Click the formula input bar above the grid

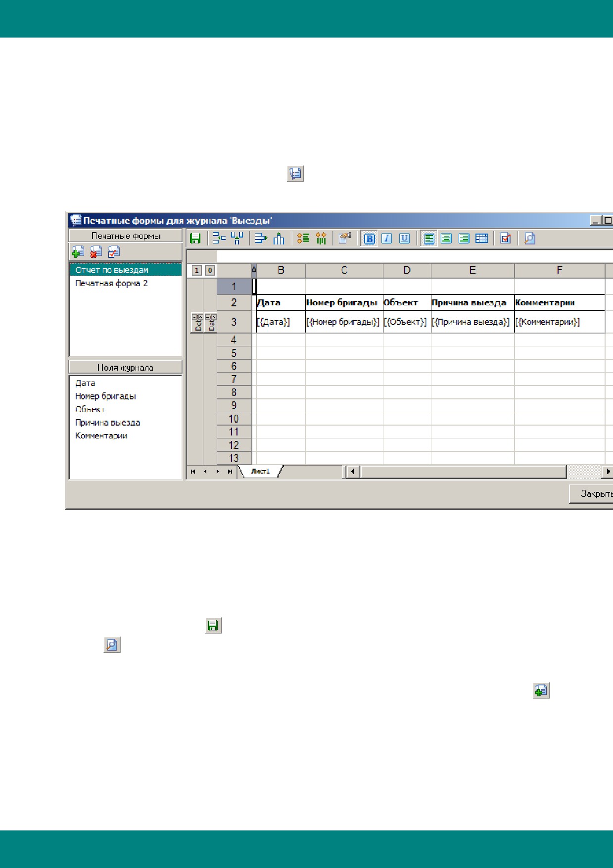415,256
